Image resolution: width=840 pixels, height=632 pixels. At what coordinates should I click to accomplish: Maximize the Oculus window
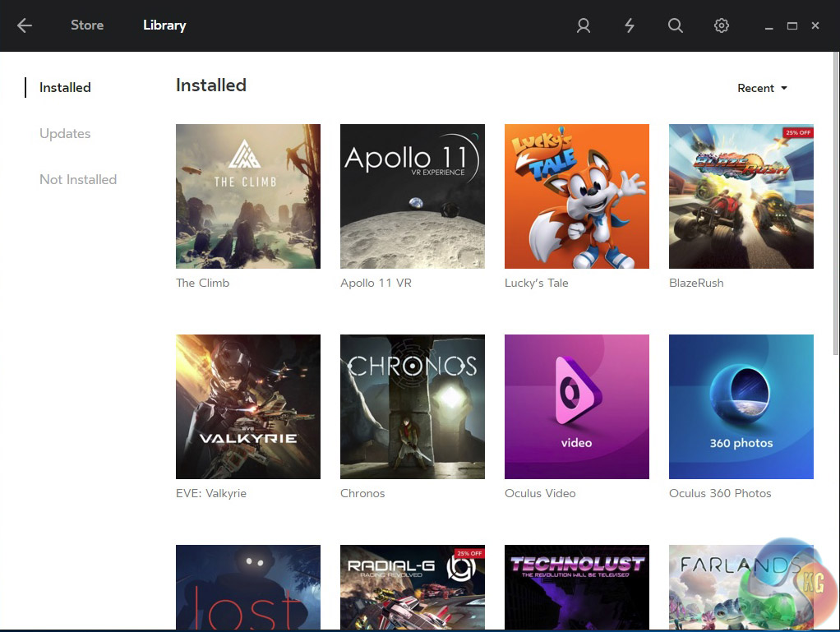pos(792,25)
